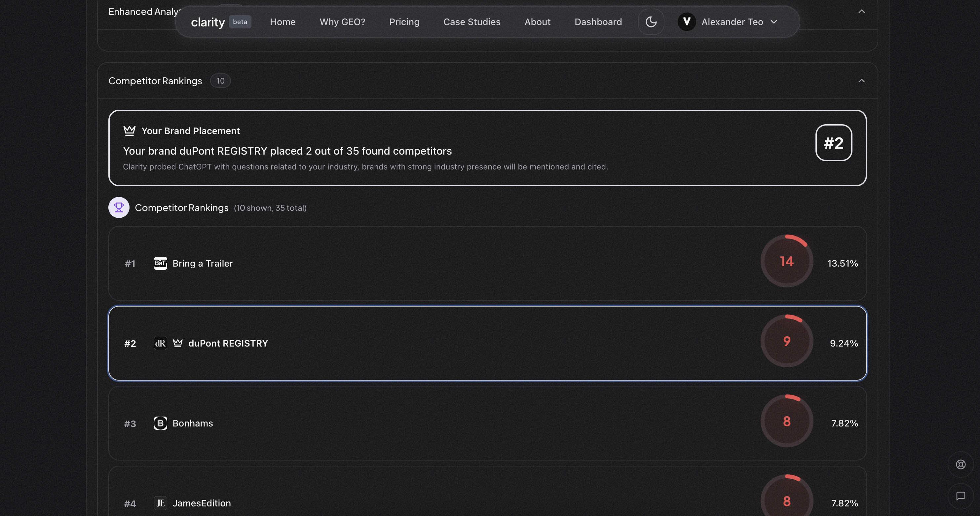Image resolution: width=980 pixels, height=516 pixels.
Task: Click the JamesEdition JE logo icon
Action: (x=160, y=503)
